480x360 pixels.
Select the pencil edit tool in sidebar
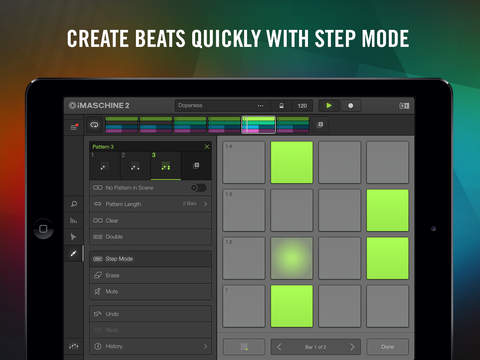(x=73, y=253)
